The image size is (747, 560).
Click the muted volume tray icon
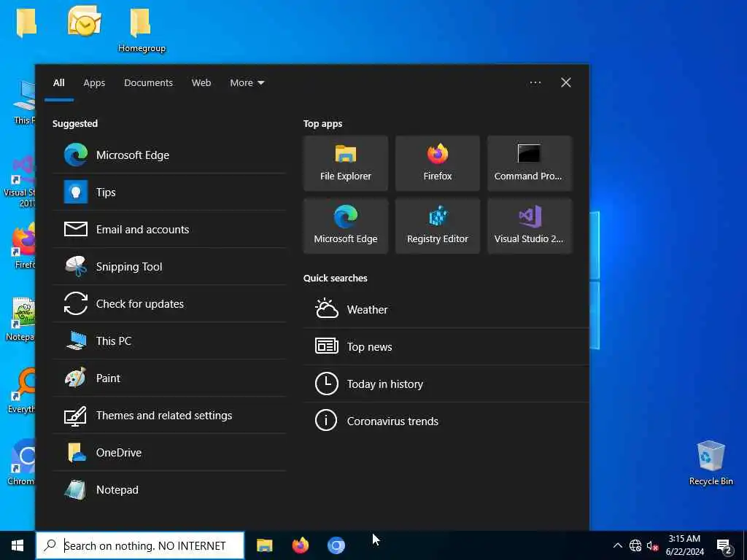pos(653,545)
